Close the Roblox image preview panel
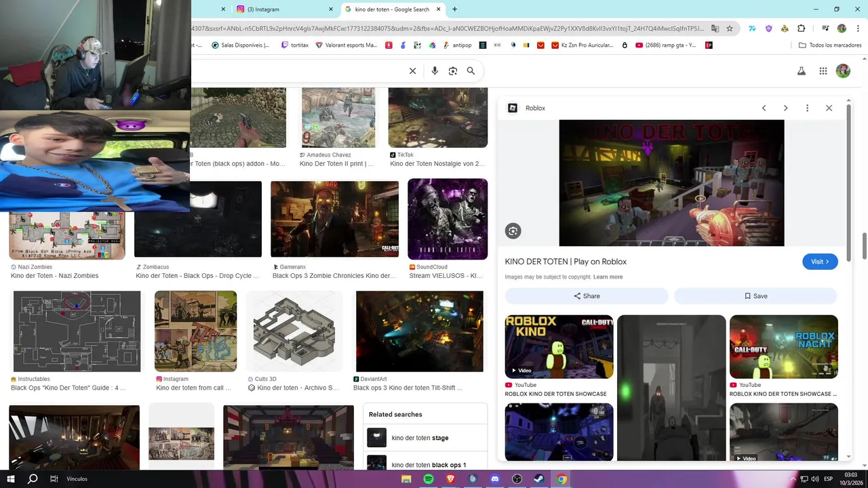 pos(829,108)
